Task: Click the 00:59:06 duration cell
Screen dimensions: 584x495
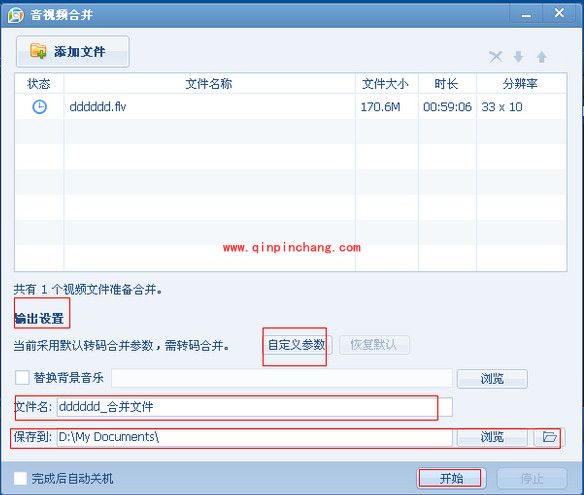Action: click(447, 107)
